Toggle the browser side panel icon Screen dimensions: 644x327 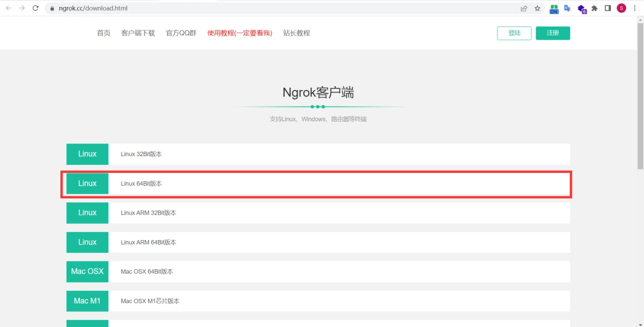point(607,8)
